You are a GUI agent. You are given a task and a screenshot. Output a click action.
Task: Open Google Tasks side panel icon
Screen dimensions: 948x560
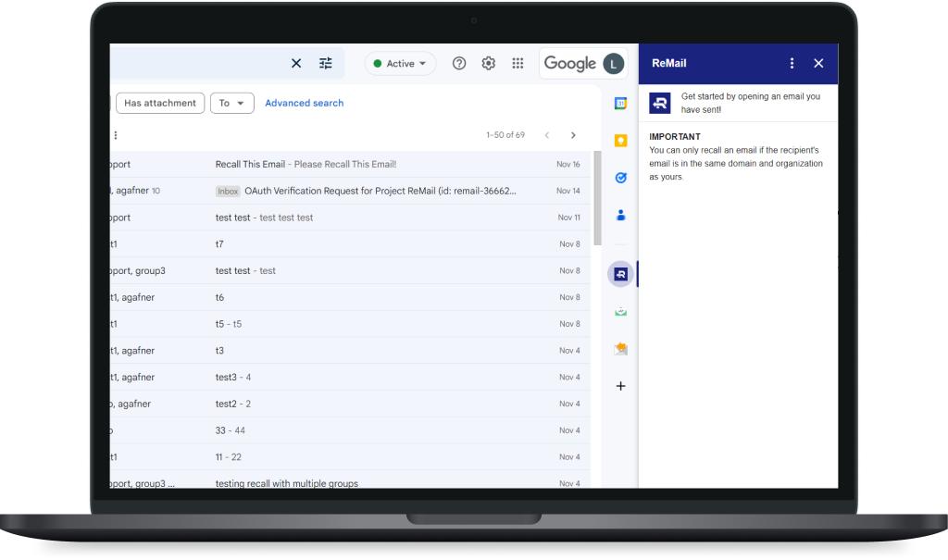click(621, 178)
